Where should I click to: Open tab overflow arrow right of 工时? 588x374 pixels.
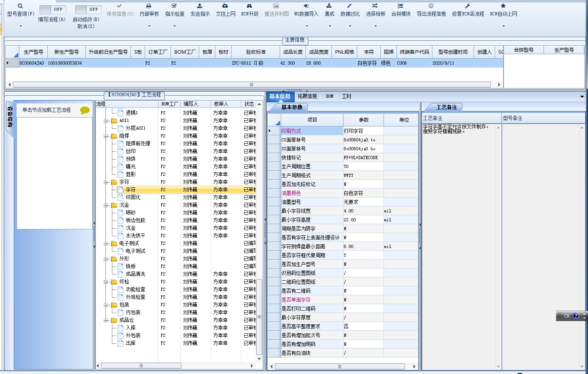click(x=582, y=97)
